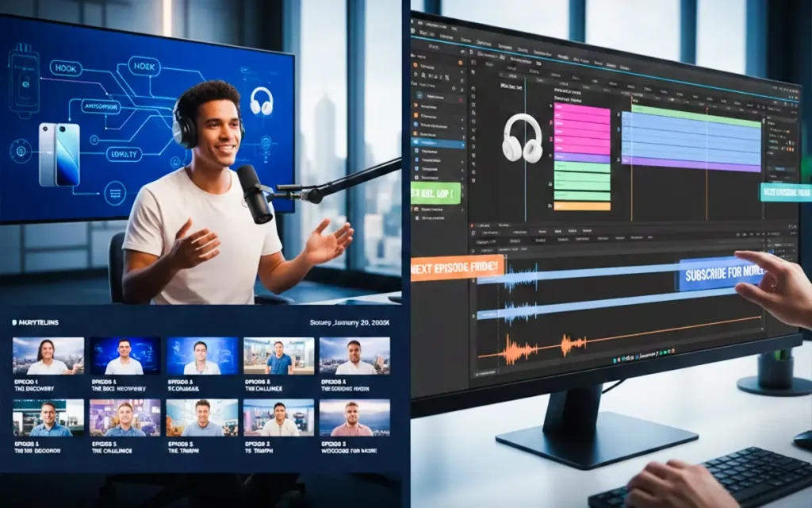Select the highlighted blue row in the sidebar list
This screenshot has width=812, height=508.
(437, 144)
